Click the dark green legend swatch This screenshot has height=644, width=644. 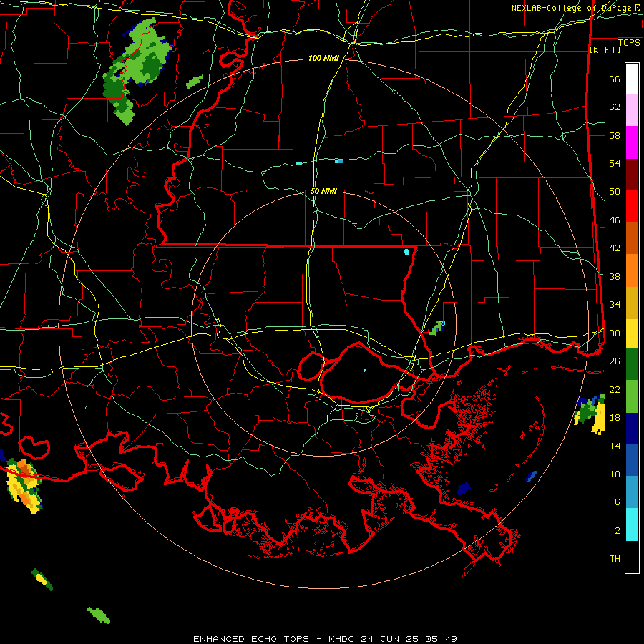point(632,364)
